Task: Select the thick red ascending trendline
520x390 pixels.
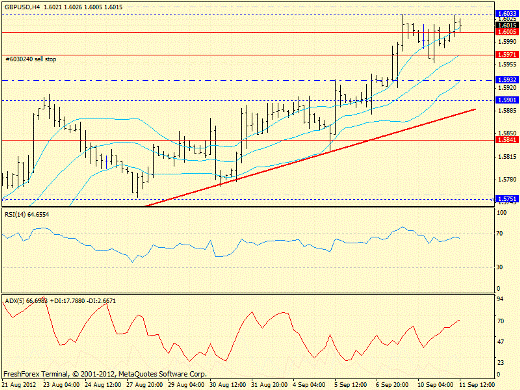Action: coord(310,158)
